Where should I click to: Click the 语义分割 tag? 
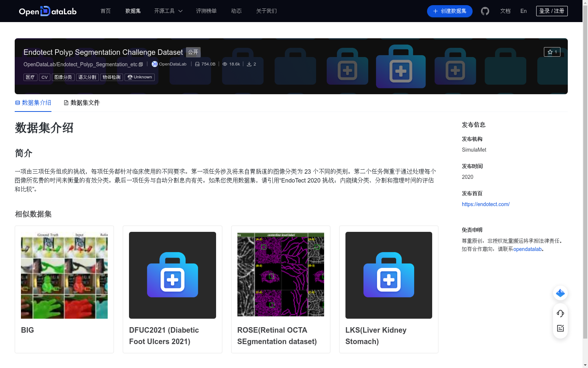(x=87, y=77)
